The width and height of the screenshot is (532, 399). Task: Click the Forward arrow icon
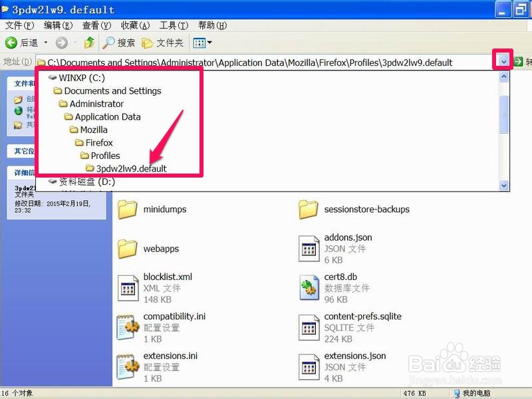pyautogui.click(x=61, y=43)
